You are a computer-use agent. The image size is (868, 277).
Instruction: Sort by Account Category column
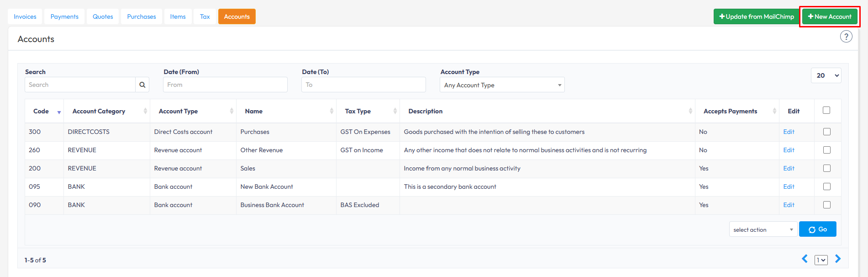pyautogui.click(x=107, y=111)
